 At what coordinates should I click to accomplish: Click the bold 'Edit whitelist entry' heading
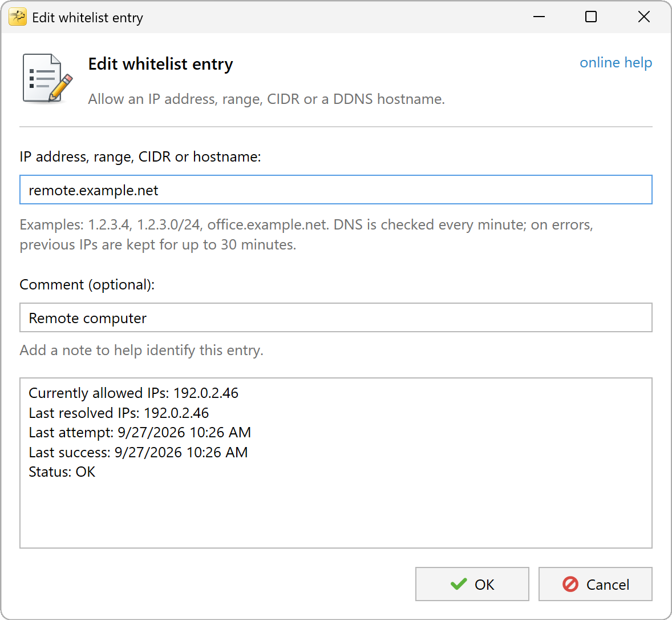tap(161, 64)
